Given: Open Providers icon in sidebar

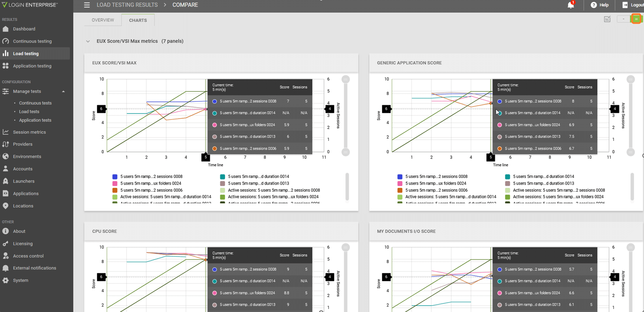Looking at the screenshot, I should [6, 144].
